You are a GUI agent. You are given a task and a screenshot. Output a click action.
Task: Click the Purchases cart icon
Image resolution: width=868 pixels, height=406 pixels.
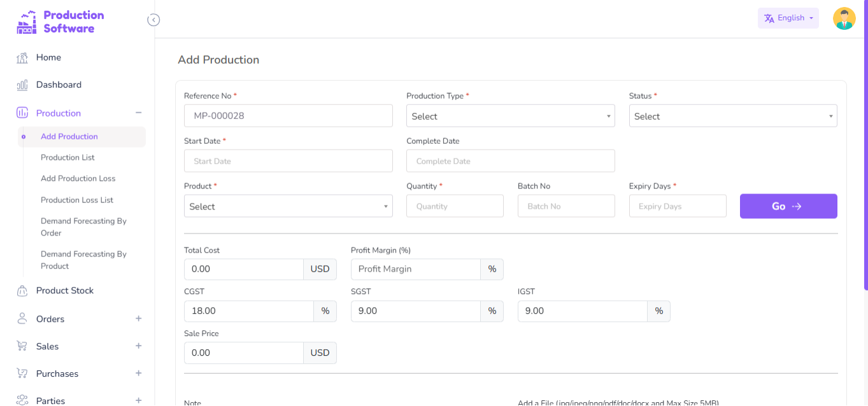pyautogui.click(x=22, y=374)
